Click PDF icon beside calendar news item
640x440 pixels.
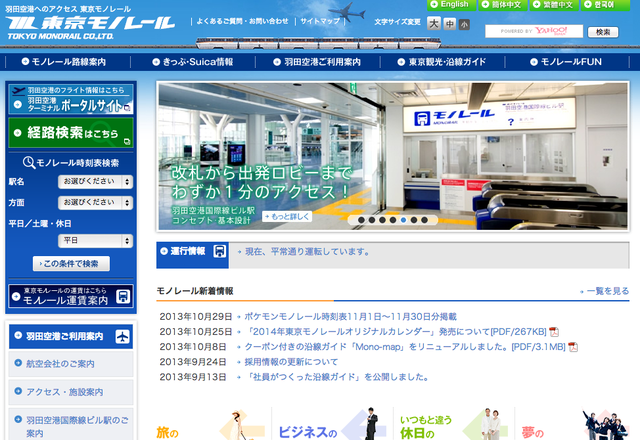coord(554,332)
